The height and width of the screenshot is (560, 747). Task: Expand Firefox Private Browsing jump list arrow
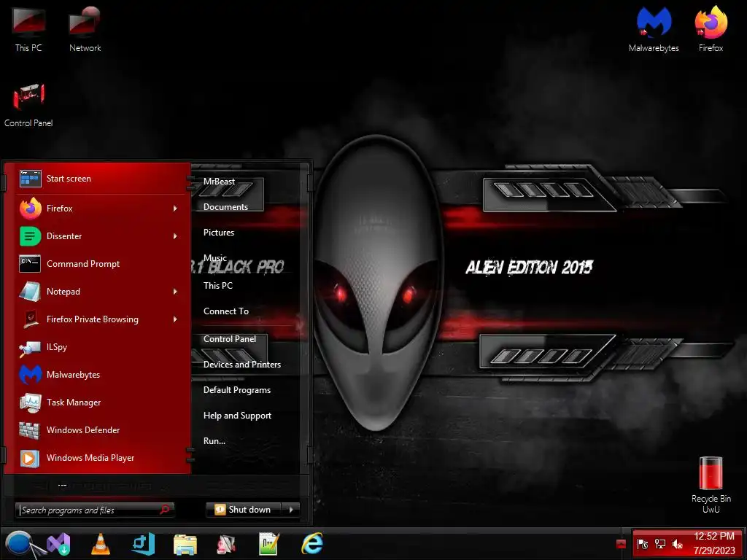tap(175, 319)
